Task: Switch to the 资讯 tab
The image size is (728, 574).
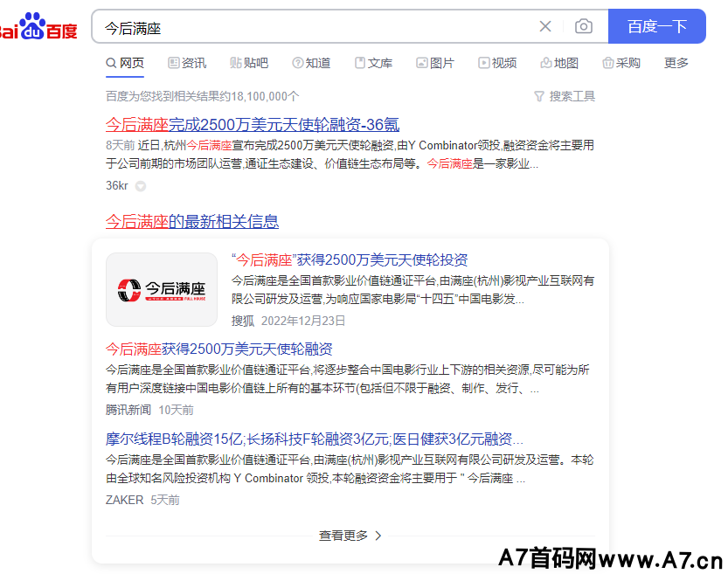Action: tap(187, 63)
